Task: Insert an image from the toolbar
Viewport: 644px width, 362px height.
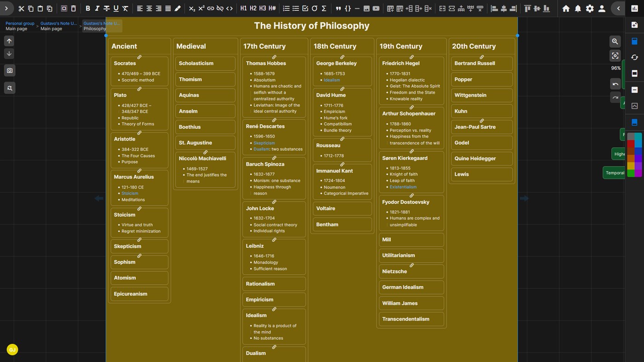Action: 366,8
